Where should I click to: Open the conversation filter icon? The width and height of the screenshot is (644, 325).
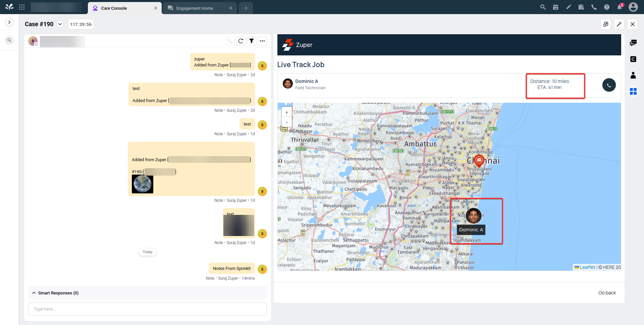tap(252, 41)
